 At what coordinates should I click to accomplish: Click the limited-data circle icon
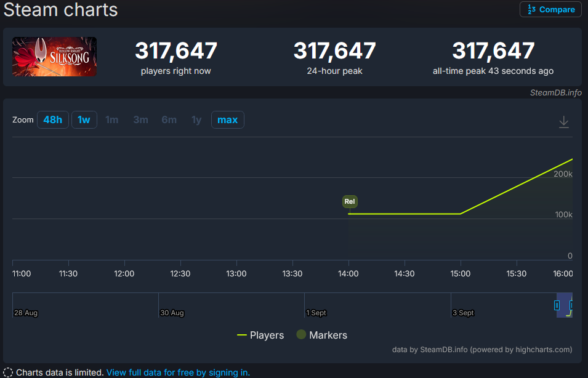pyautogui.click(x=8, y=372)
